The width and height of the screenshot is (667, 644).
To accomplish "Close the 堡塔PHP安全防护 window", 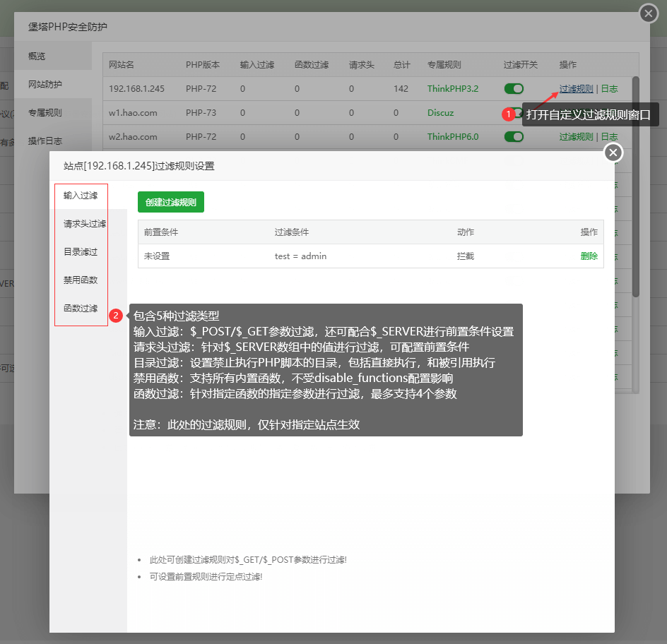I will 649,13.
